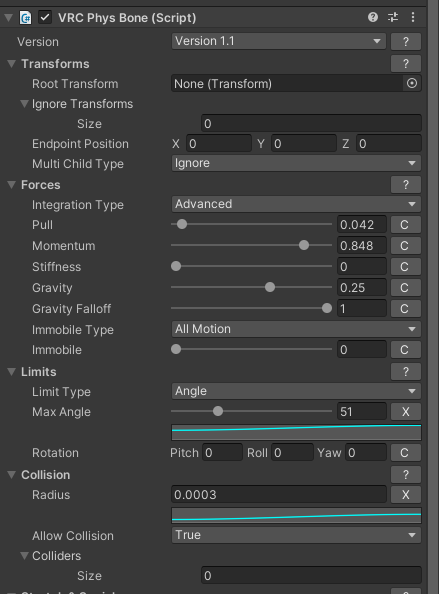The image size is (439, 594).
Task: Open the component three-dot context menu
Action: pyautogui.click(x=413, y=17)
